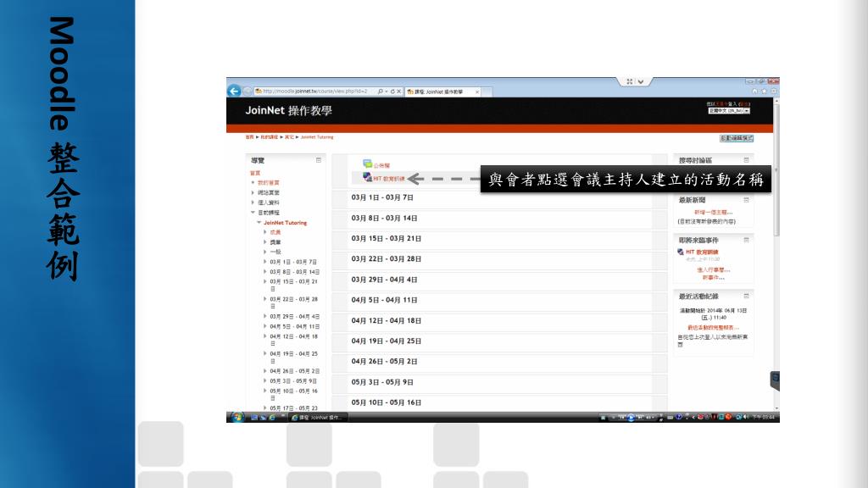The height and width of the screenshot is (488, 868).
Task: Select the JoinNet 操作教學 browser tab
Action: (442, 91)
